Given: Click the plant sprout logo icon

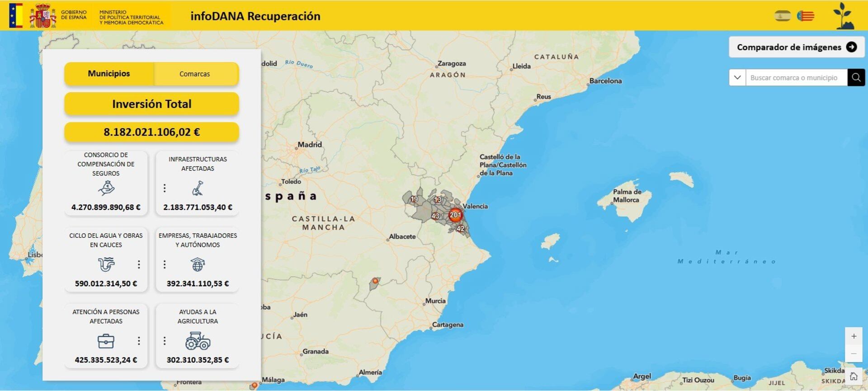Looking at the screenshot, I should [843, 16].
